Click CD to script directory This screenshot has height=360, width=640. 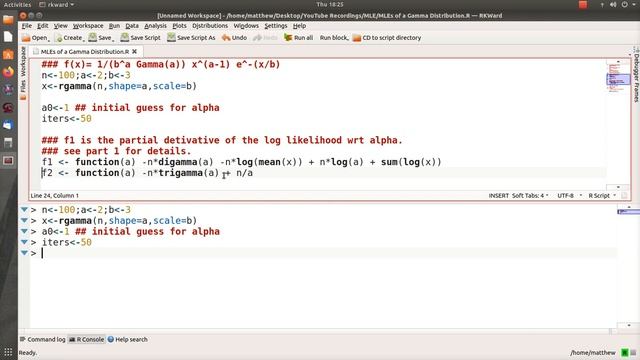387,38
